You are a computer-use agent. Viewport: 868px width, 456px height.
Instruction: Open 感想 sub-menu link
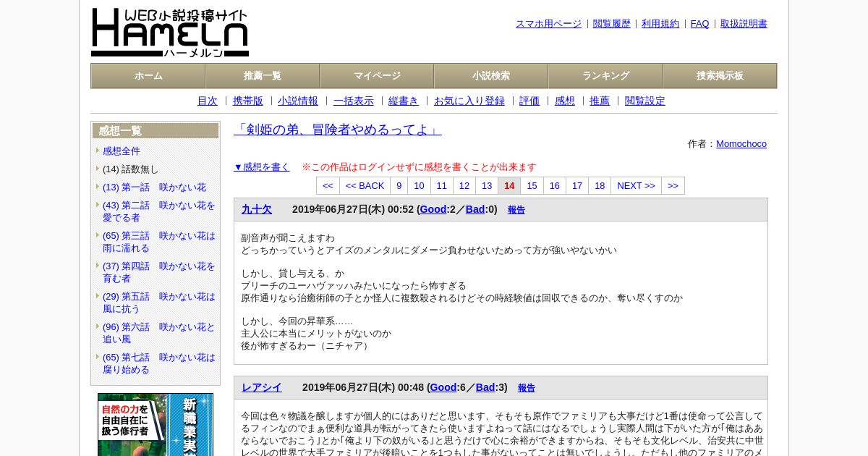point(565,101)
